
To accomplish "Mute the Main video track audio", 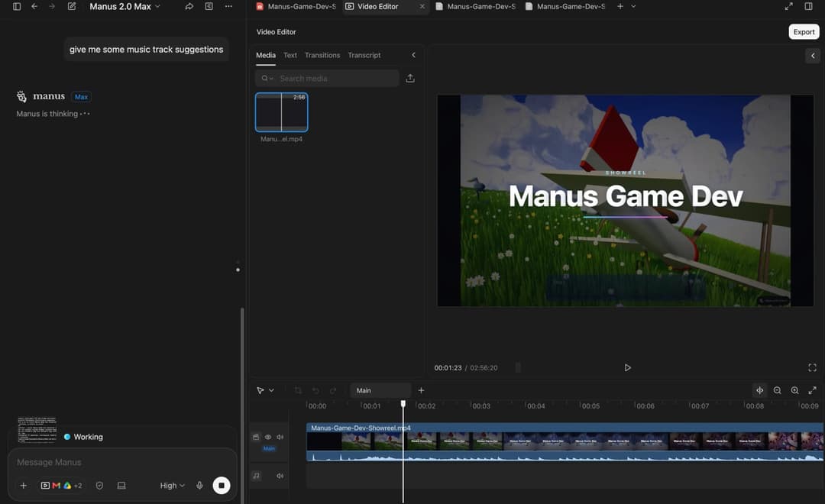I will 280,438.
